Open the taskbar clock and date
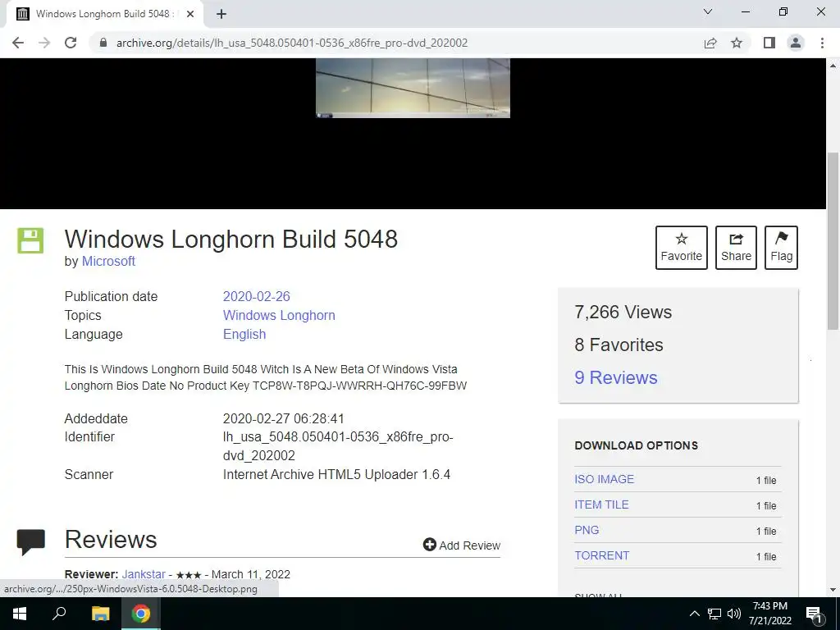840x630 pixels. click(x=770, y=614)
